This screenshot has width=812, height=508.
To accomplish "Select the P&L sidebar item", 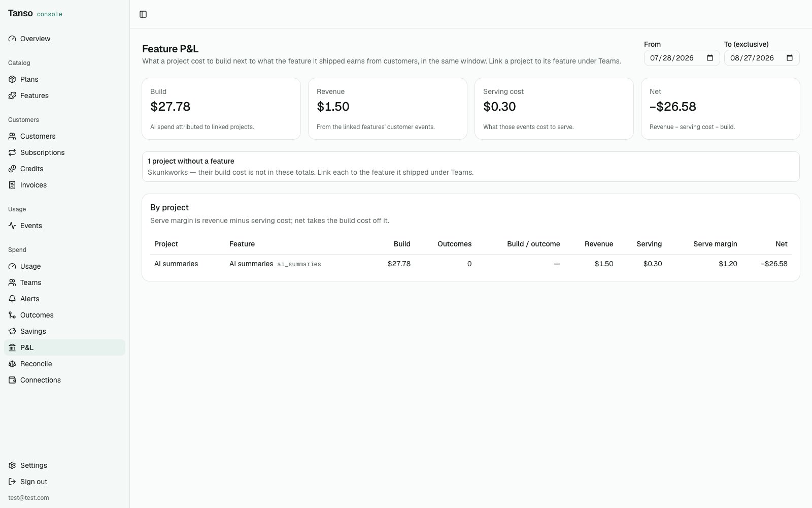I will pos(64,347).
